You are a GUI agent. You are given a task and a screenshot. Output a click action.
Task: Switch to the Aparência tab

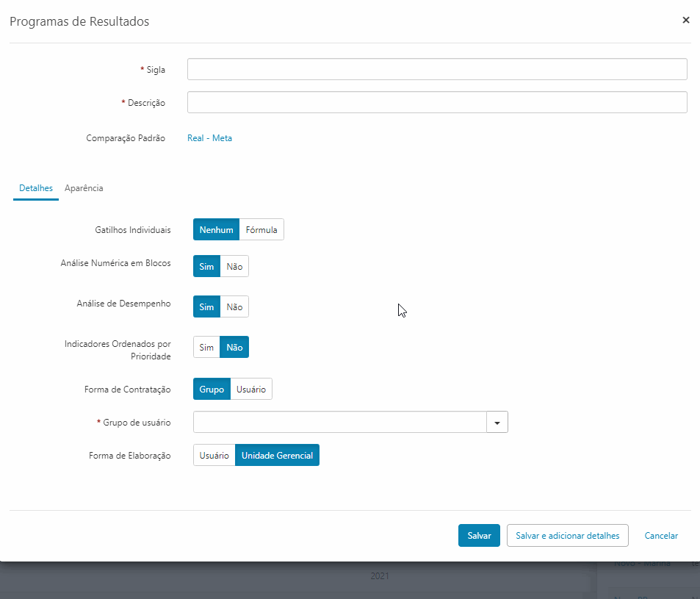tap(84, 188)
